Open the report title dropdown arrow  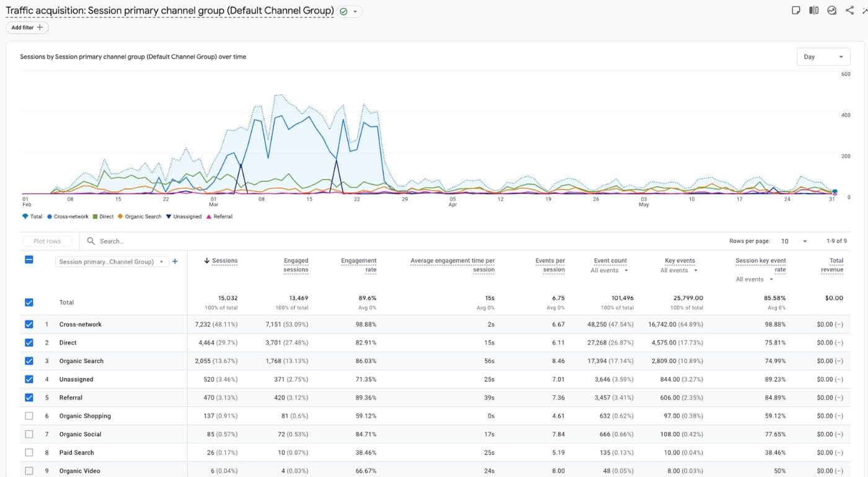355,11
